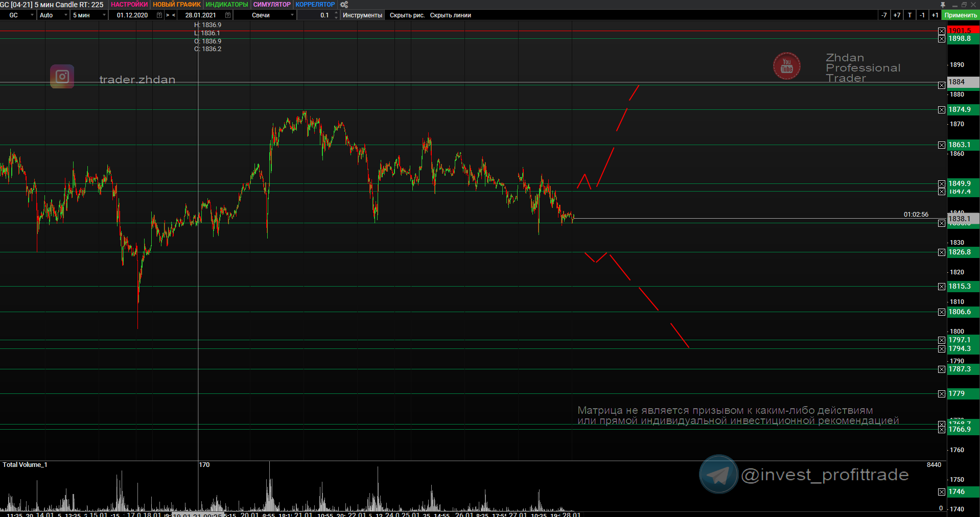980x517 pixels.
Task: Click the 1806.6 green price label
Action: click(x=963, y=312)
